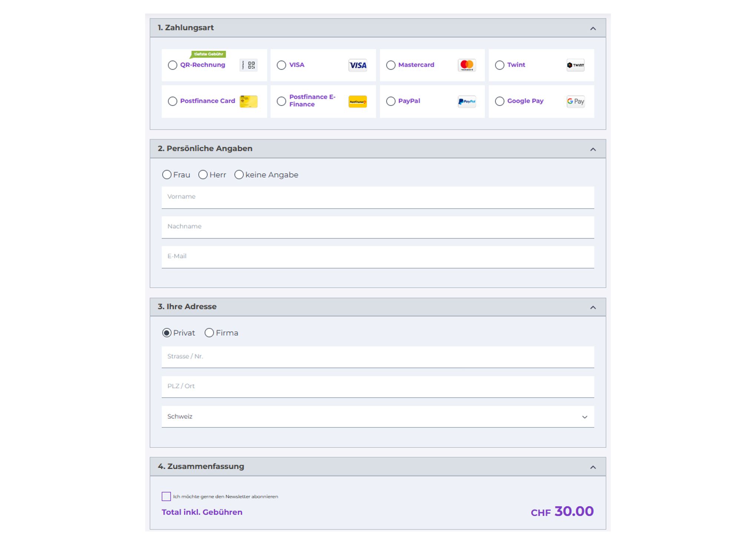Open the Schweiz country dropdown

pyautogui.click(x=378, y=417)
